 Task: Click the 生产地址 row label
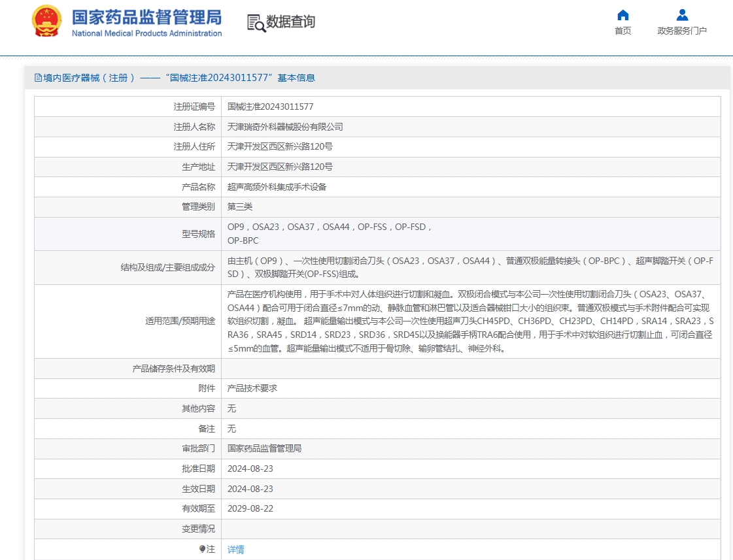pyautogui.click(x=198, y=167)
